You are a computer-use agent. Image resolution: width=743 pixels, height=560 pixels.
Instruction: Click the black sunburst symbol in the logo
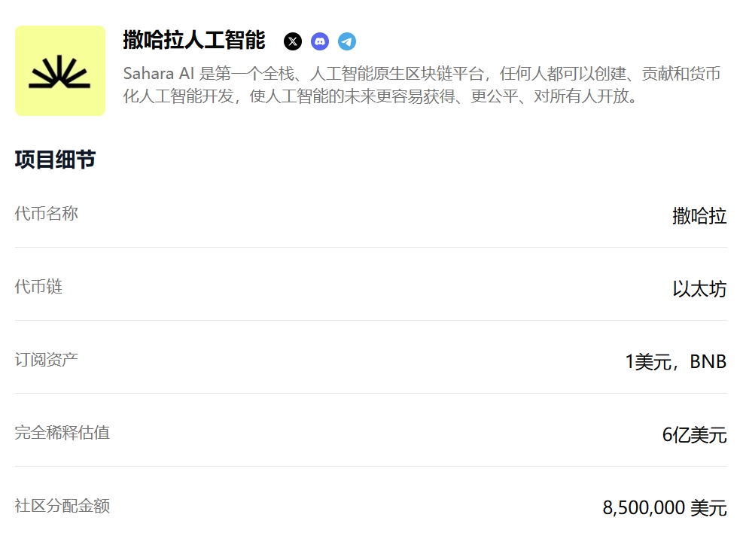(59, 72)
